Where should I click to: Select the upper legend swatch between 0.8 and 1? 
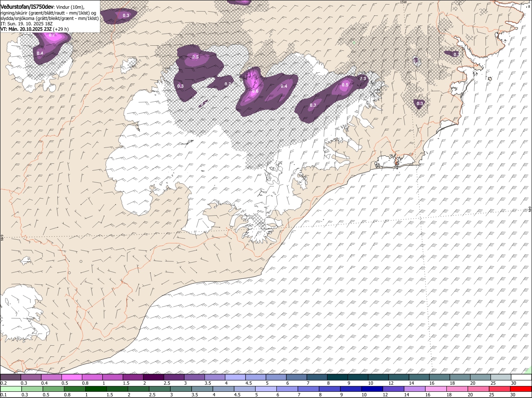point(92,377)
